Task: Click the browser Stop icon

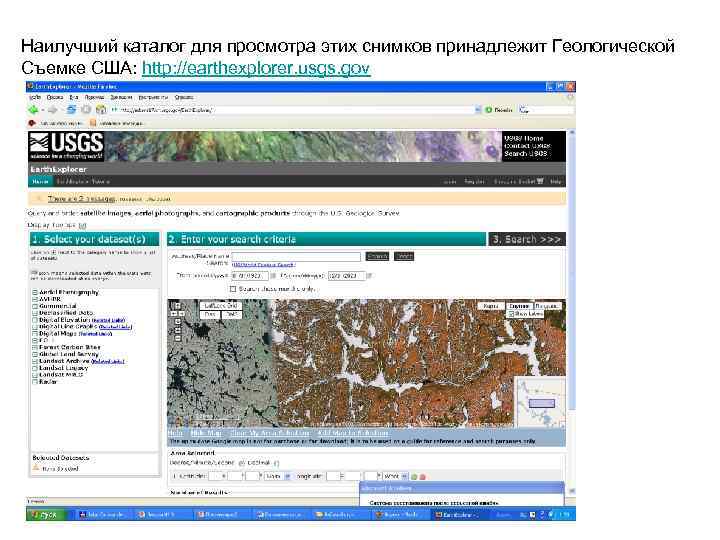Action: [x=86, y=110]
